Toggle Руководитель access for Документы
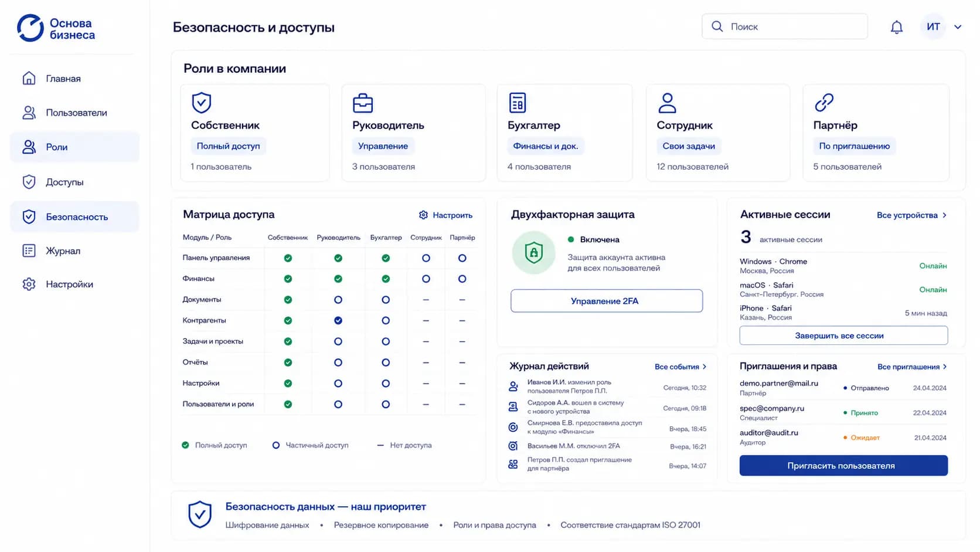 pyautogui.click(x=338, y=300)
